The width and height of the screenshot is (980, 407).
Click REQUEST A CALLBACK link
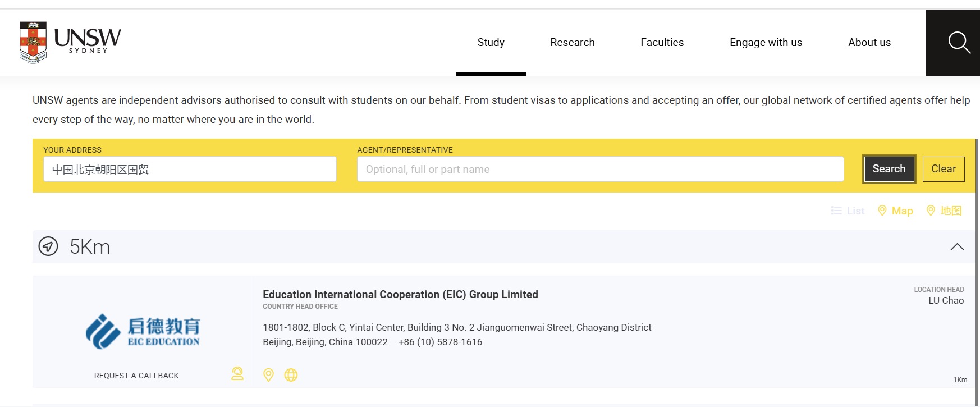point(136,376)
